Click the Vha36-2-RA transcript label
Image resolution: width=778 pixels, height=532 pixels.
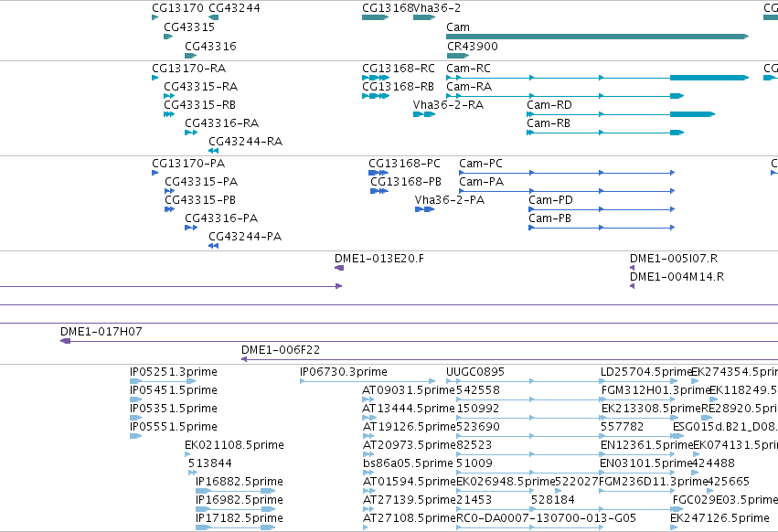pyautogui.click(x=448, y=105)
